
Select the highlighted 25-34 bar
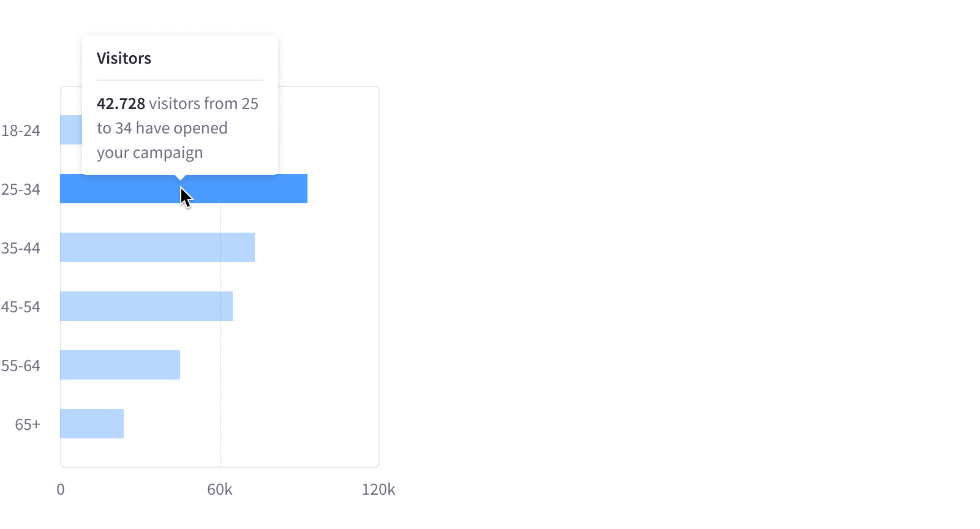[x=245, y=189]
